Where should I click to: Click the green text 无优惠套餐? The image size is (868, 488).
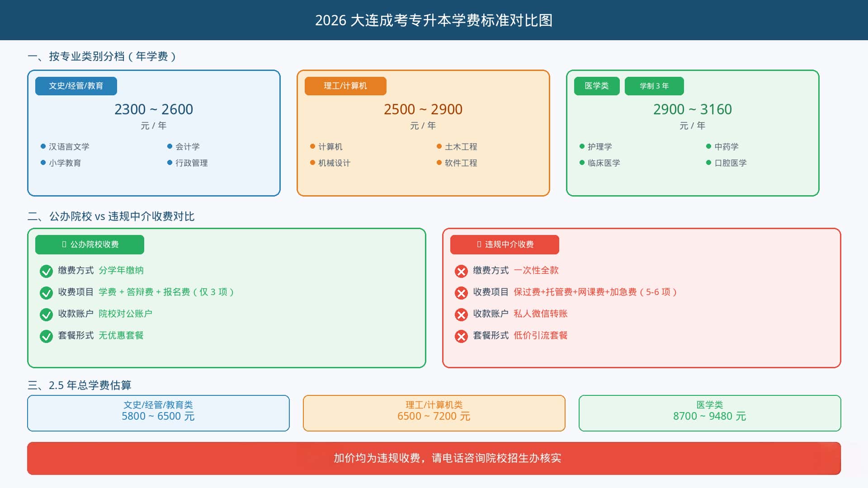pyautogui.click(x=121, y=336)
